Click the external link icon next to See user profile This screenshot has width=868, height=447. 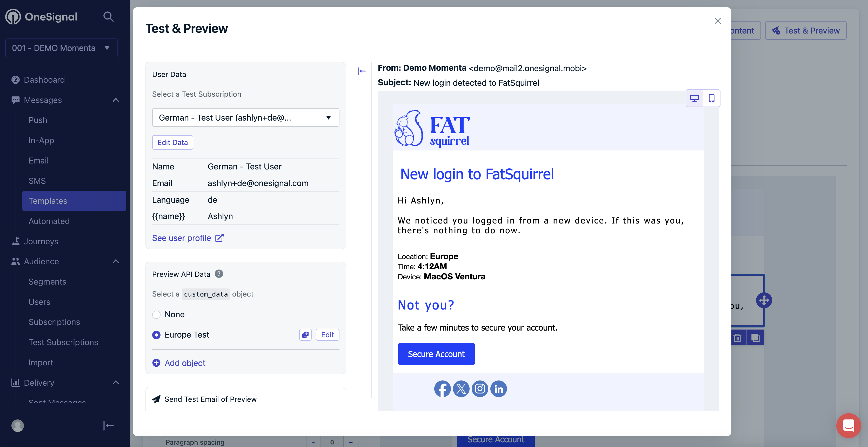tap(219, 238)
